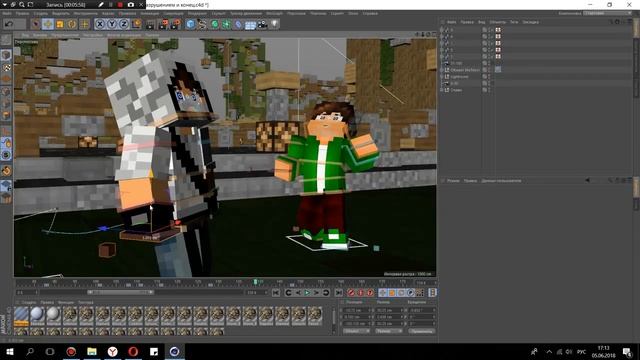Open the Объекты menu in Object Manager
Screen dimensions: 640x360
point(497,22)
